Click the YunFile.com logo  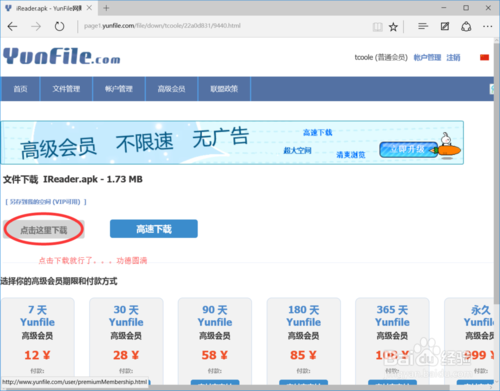click(x=62, y=56)
